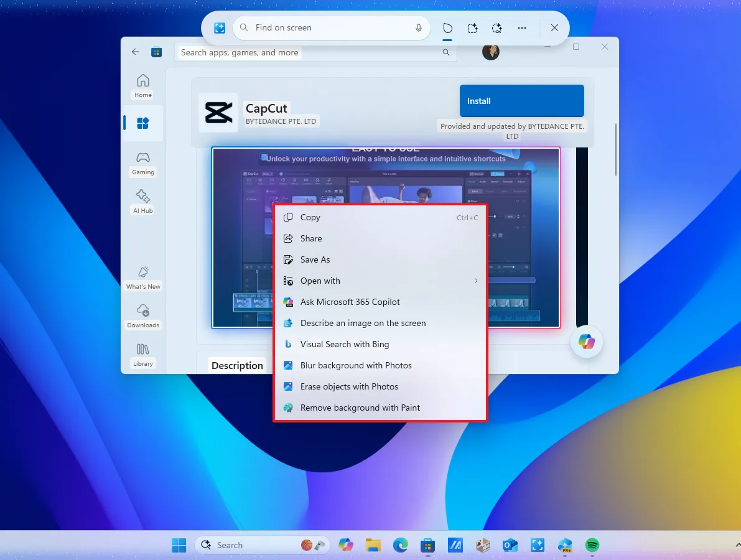Expand the Open with submenu
Image resolution: width=741 pixels, height=560 pixels.
click(x=320, y=281)
